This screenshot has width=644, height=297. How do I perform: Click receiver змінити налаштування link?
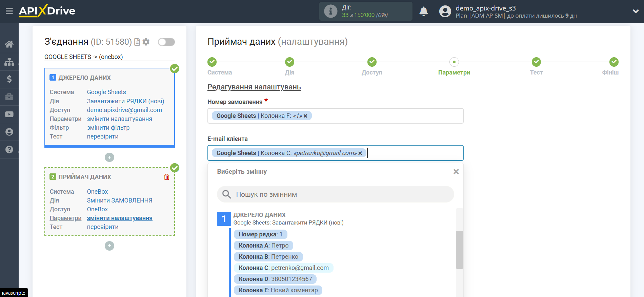120,218
